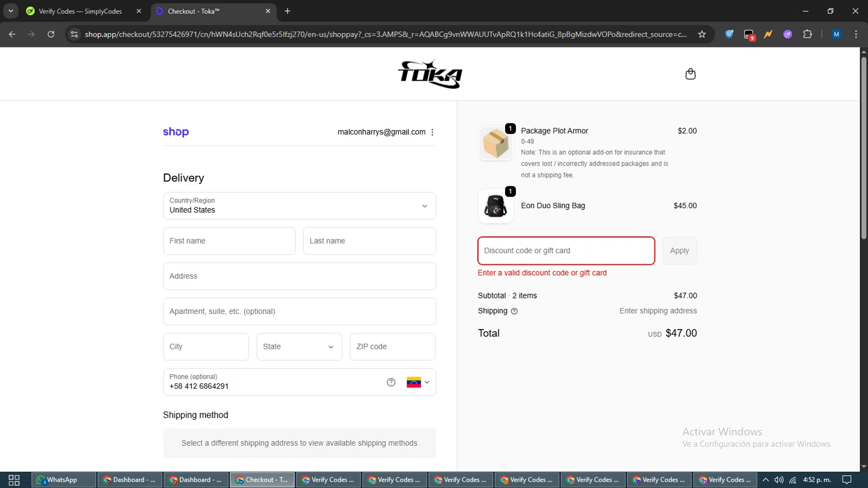Click the Apply discount button
Viewport: 868px width, 488px height.
coord(679,251)
